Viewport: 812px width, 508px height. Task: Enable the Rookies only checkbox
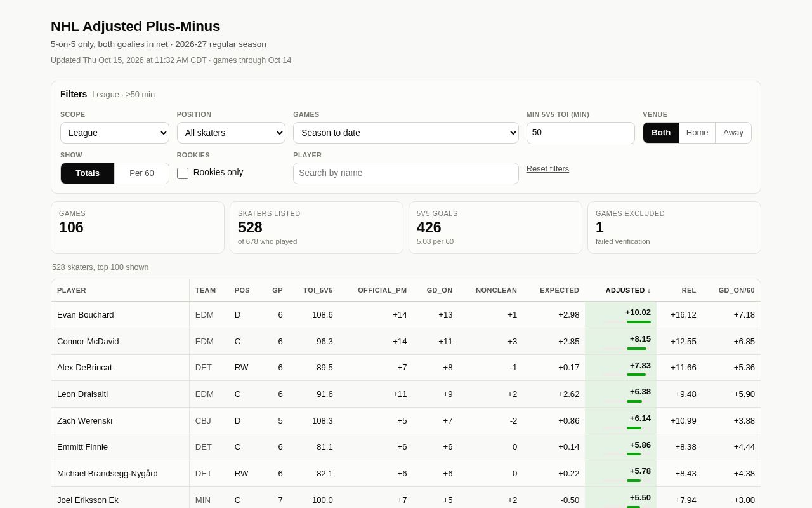click(x=183, y=173)
